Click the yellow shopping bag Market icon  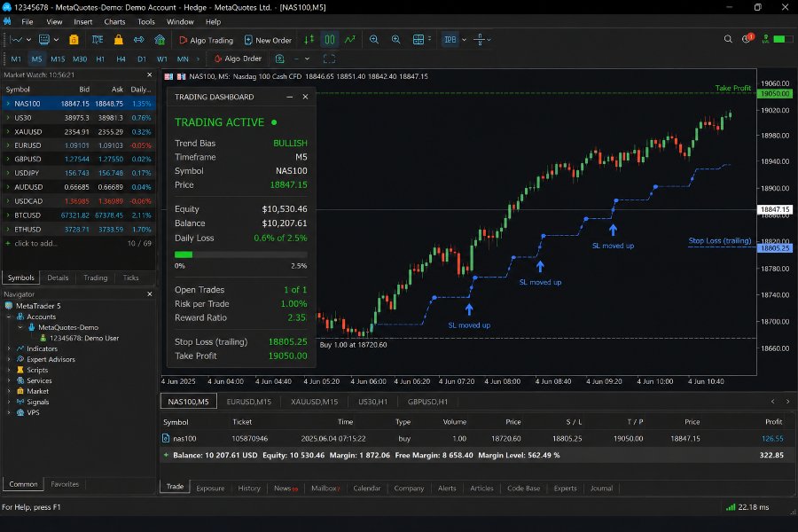[x=119, y=40]
